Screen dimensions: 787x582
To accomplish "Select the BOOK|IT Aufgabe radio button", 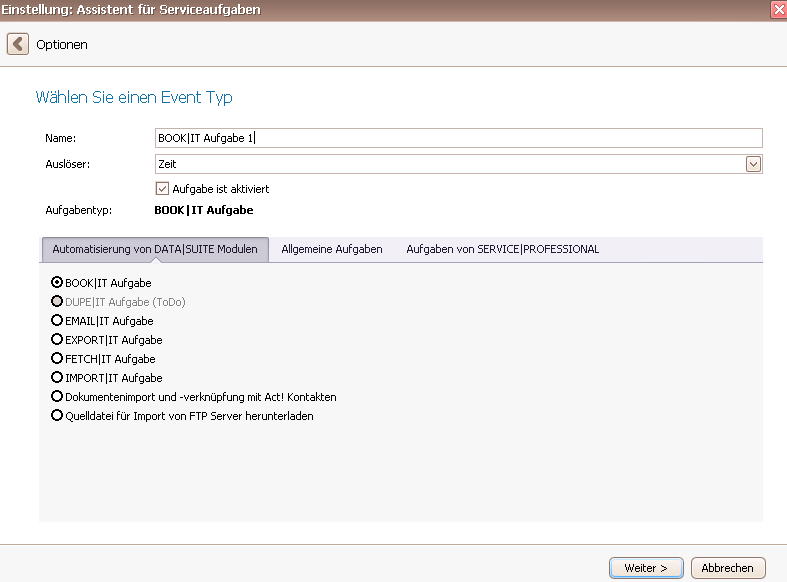I will 57,282.
